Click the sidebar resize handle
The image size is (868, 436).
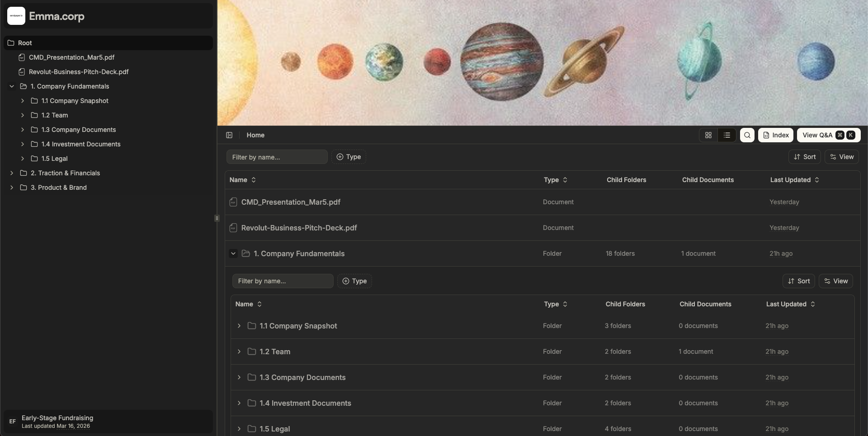pyautogui.click(x=217, y=218)
